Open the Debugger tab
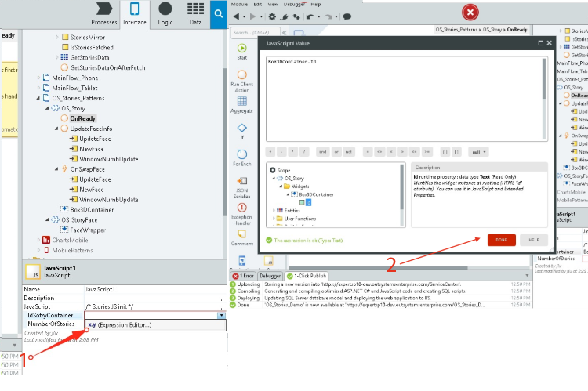The height and width of the screenshot is (391, 588). pyautogui.click(x=269, y=276)
